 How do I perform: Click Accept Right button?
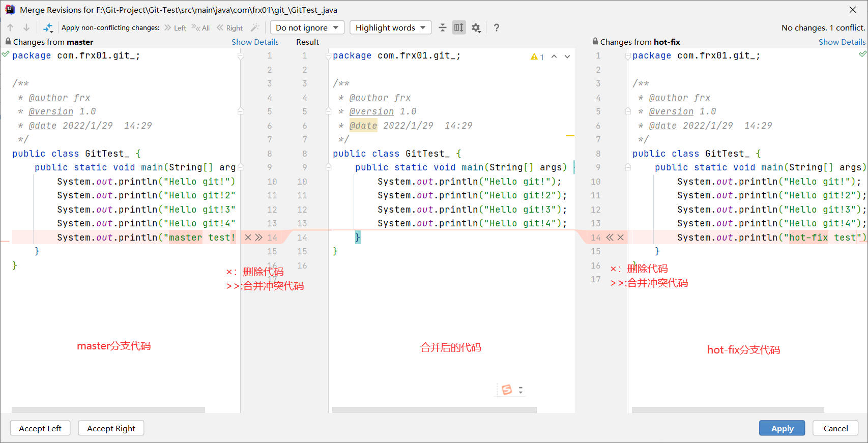tap(111, 428)
